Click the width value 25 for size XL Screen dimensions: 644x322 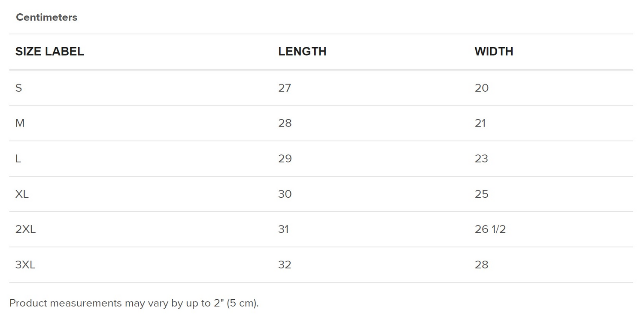(482, 194)
